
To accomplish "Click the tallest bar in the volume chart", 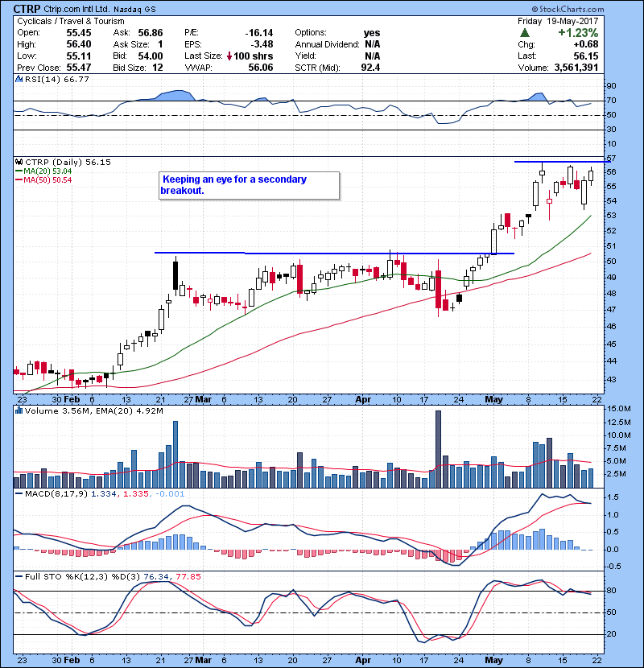I will pyautogui.click(x=438, y=449).
